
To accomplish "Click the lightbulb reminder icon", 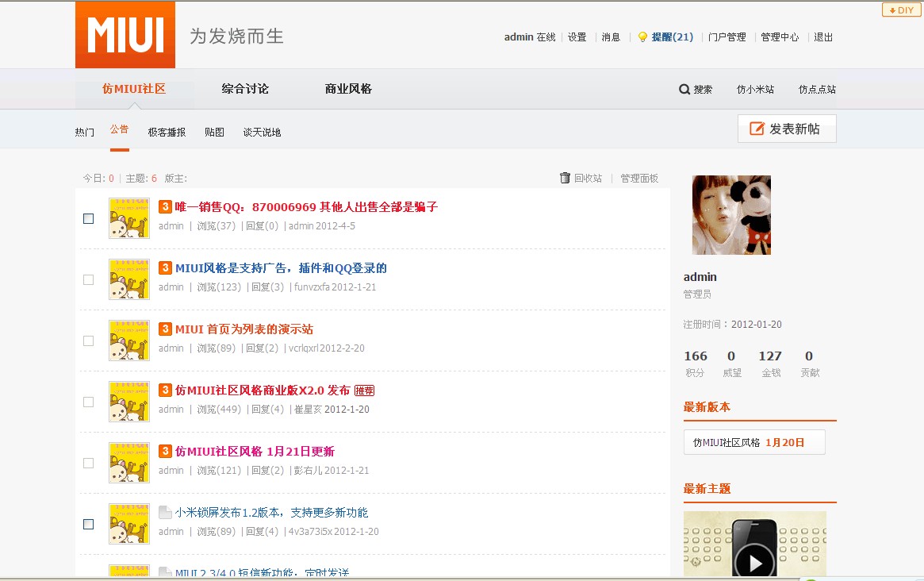I will point(642,37).
